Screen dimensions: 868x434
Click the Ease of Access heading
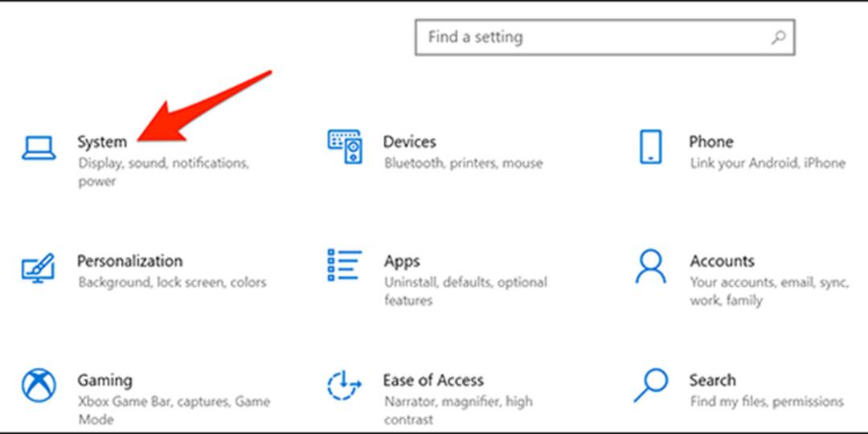click(433, 380)
